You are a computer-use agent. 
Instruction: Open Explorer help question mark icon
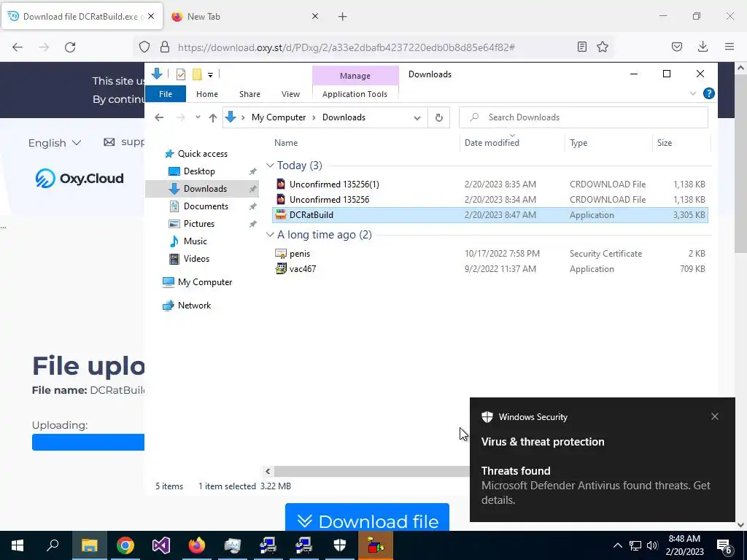tap(709, 94)
